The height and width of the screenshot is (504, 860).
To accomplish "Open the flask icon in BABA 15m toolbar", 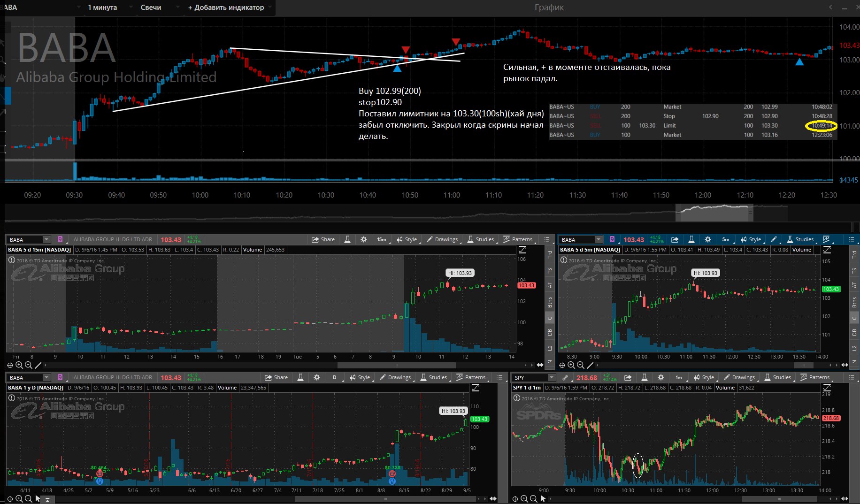I will (x=347, y=239).
